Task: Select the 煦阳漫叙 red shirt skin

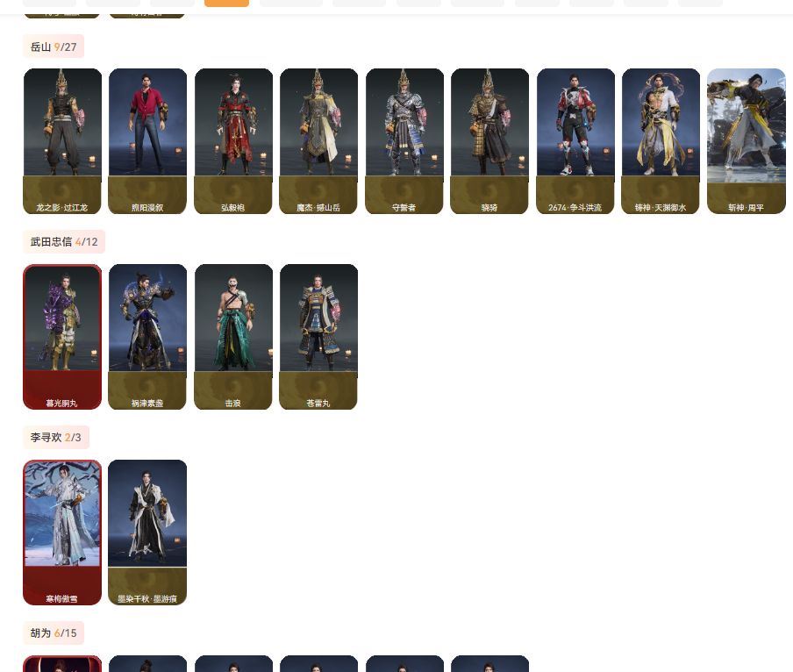Action: pos(147,141)
